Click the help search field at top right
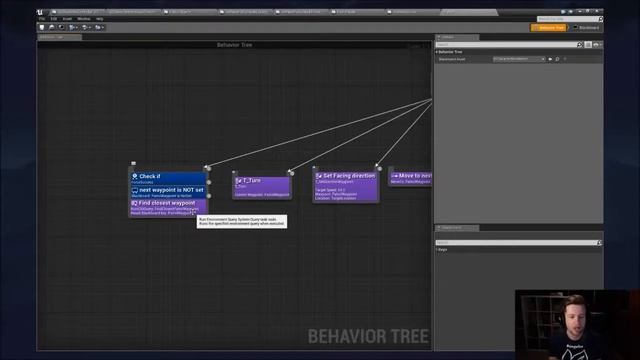 [x=568, y=19]
